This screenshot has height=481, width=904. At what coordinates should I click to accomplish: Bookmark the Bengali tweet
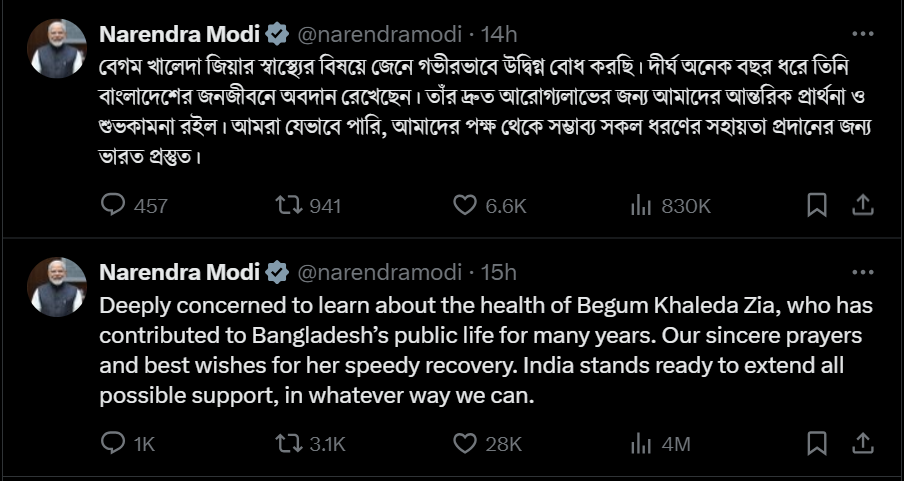coord(817,205)
